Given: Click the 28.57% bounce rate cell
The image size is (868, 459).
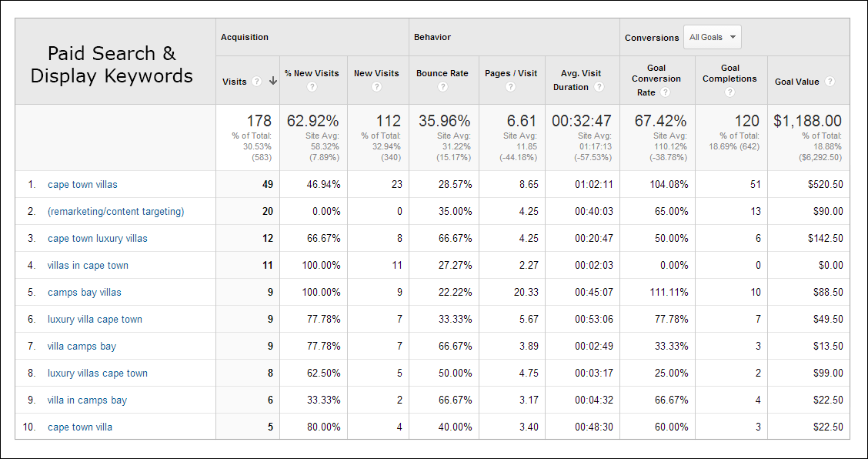Looking at the screenshot, I should 455,185.
